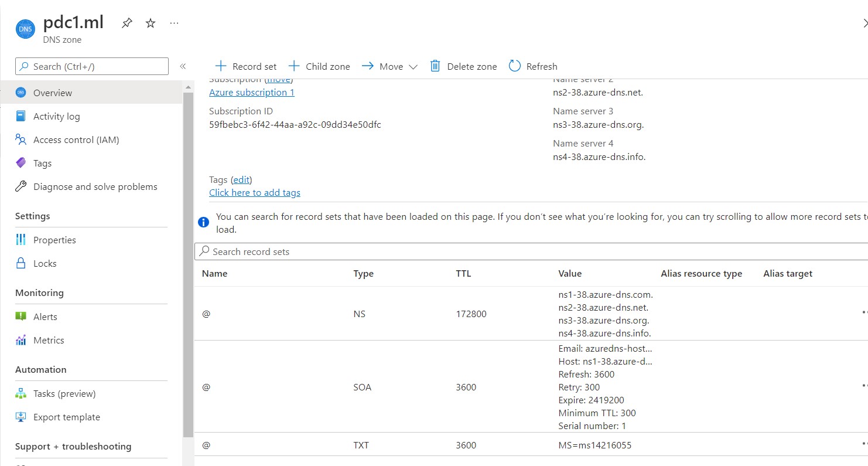This screenshot has width=868, height=466.
Task: Create a Child zone
Action: [x=319, y=66]
